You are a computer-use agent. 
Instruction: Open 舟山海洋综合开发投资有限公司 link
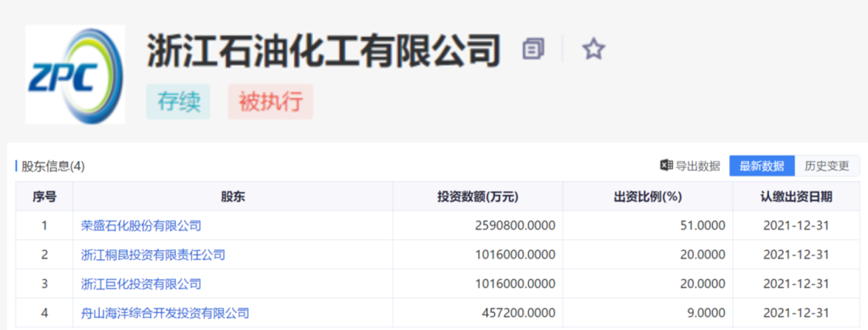pos(165,313)
